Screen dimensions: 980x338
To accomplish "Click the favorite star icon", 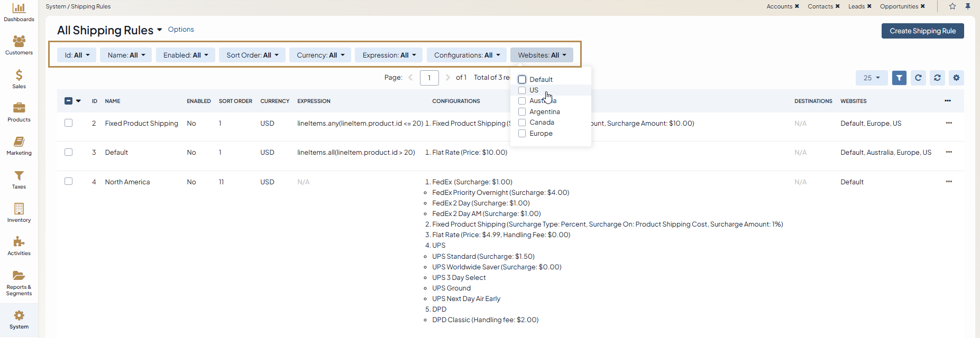I will tap(952, 6).
